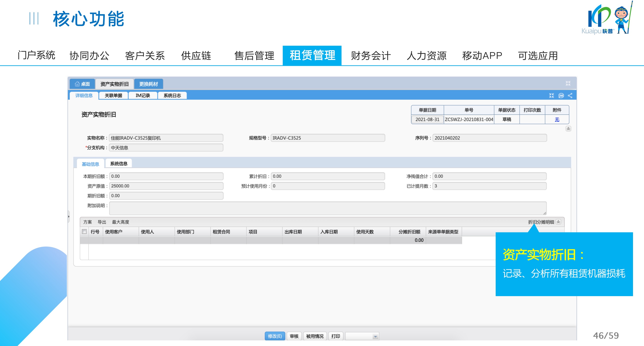Open the 系统信息 tab
The height and width of the screenshot is (346, 644).
[119, 164]
